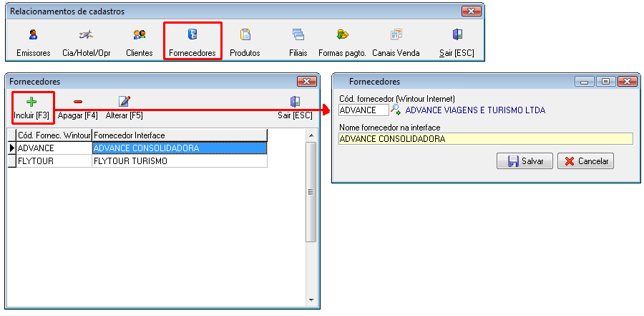The width and height of the screenshot is (644, 316).
Task: Select the ADVANCE code cell
Action: tap(54, 148)
